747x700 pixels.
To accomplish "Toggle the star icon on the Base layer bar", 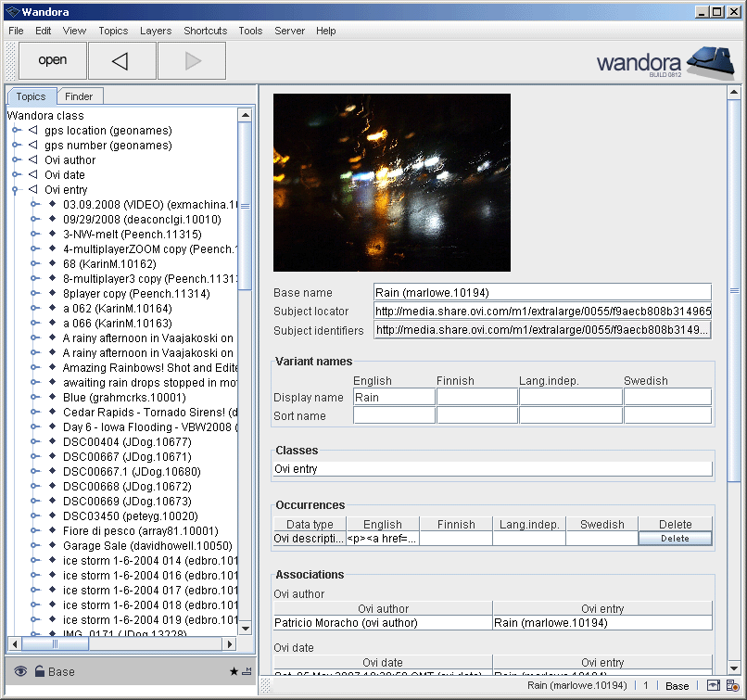I will coord(234,669).
